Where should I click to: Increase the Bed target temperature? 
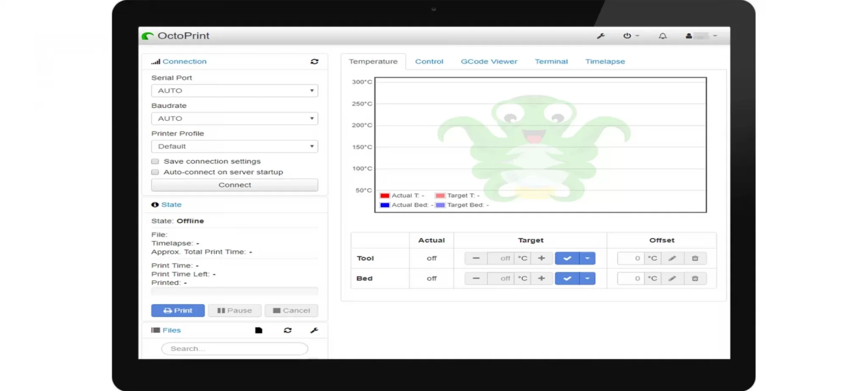click(x=541, y=279)
